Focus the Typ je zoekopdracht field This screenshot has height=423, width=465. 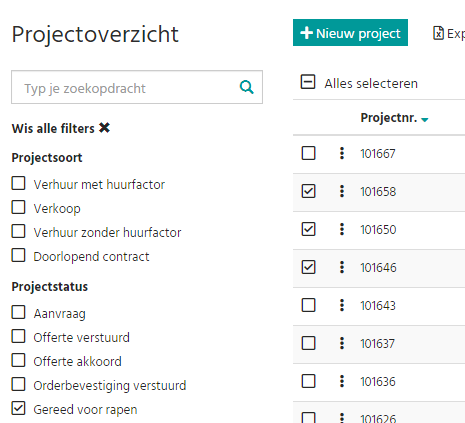(x=137, y=87)
